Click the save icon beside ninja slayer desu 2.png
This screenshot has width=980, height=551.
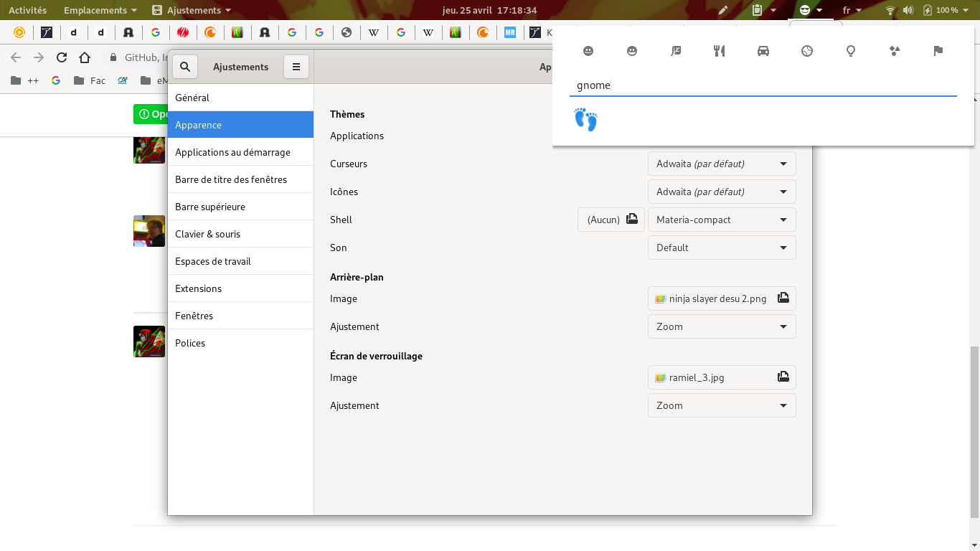click(x=782, y=298)
